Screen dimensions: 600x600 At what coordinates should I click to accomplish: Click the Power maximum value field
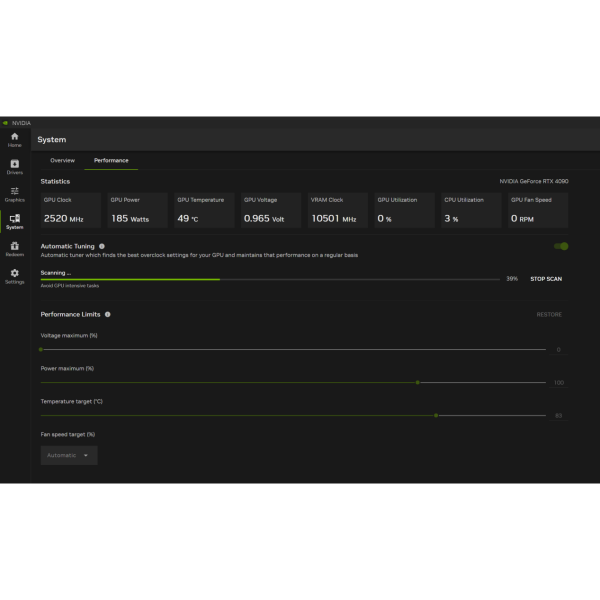(x=559, y=383)
